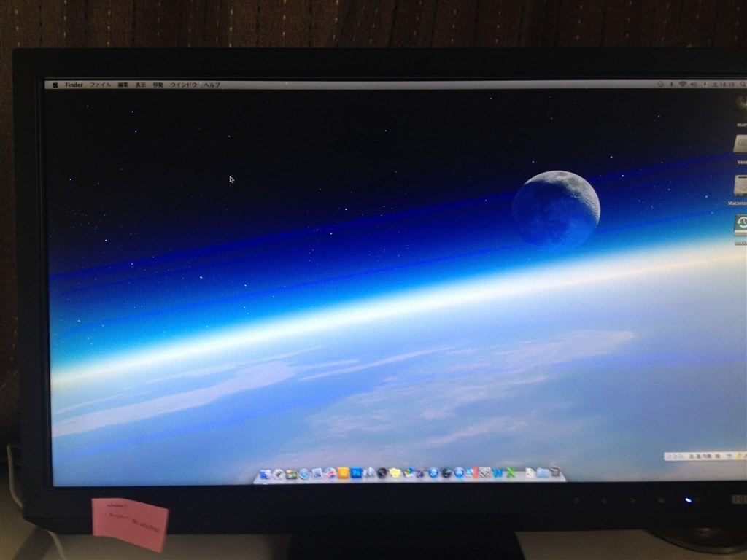Screen dimensions: 747x560
Task: Open the Finder menu in menu bar
Action: click(x=74, y=85)
